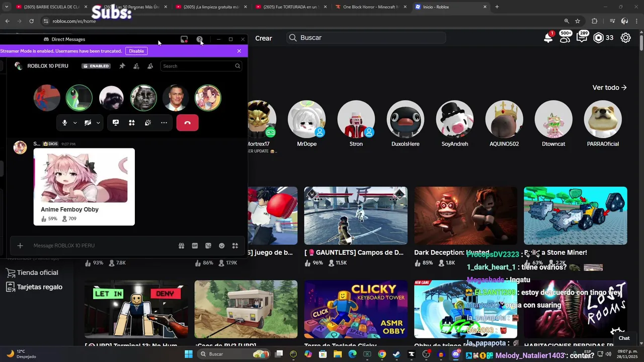Open friend SoyAndreh's profile

455,124
